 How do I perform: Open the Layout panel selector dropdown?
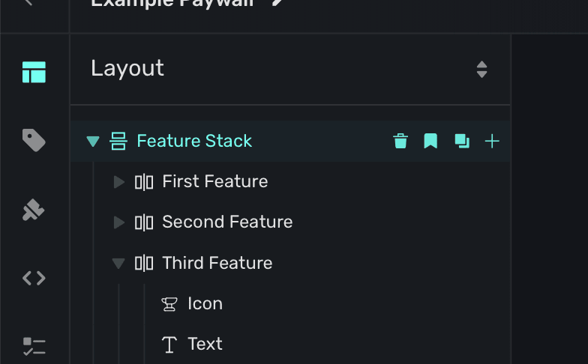(x=481, y=69)
